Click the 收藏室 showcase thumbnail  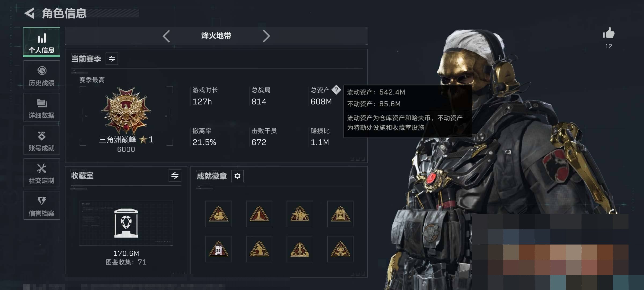126,223
